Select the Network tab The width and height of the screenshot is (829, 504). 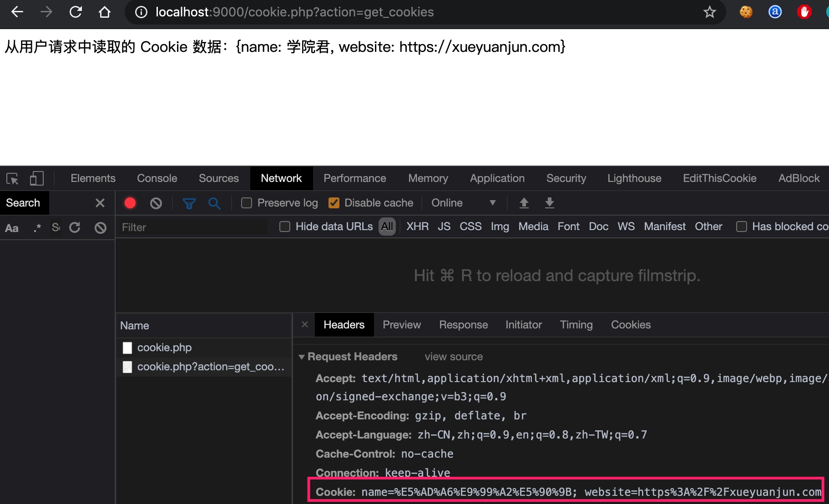(x=281, y=178)
